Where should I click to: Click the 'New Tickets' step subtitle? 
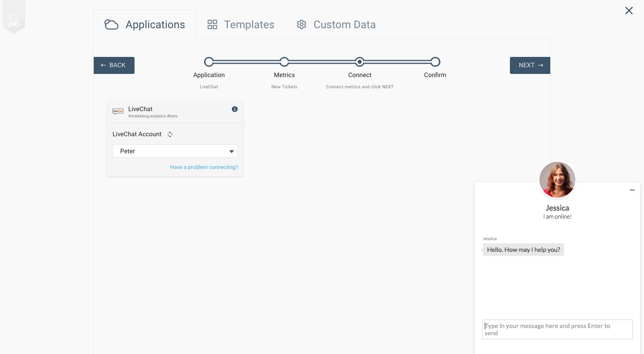click(x=284, y=87)
